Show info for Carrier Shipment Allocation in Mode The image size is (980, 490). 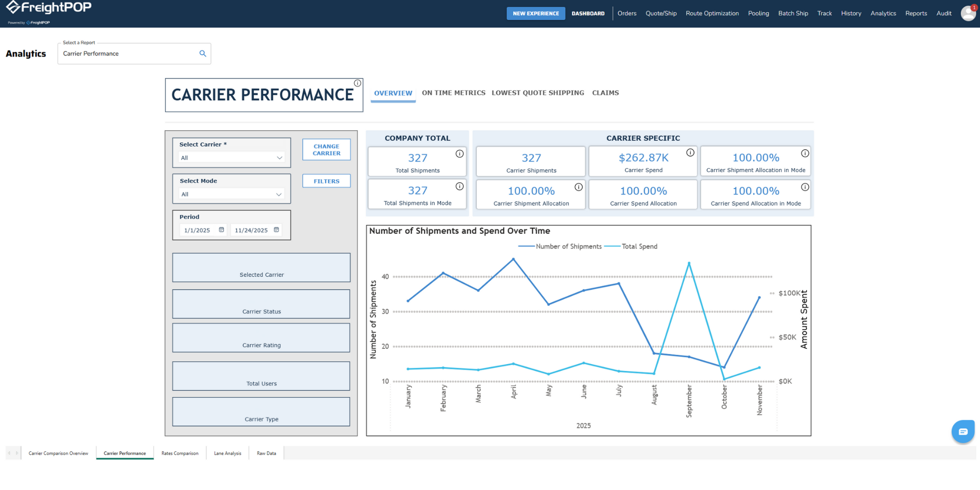805,153
